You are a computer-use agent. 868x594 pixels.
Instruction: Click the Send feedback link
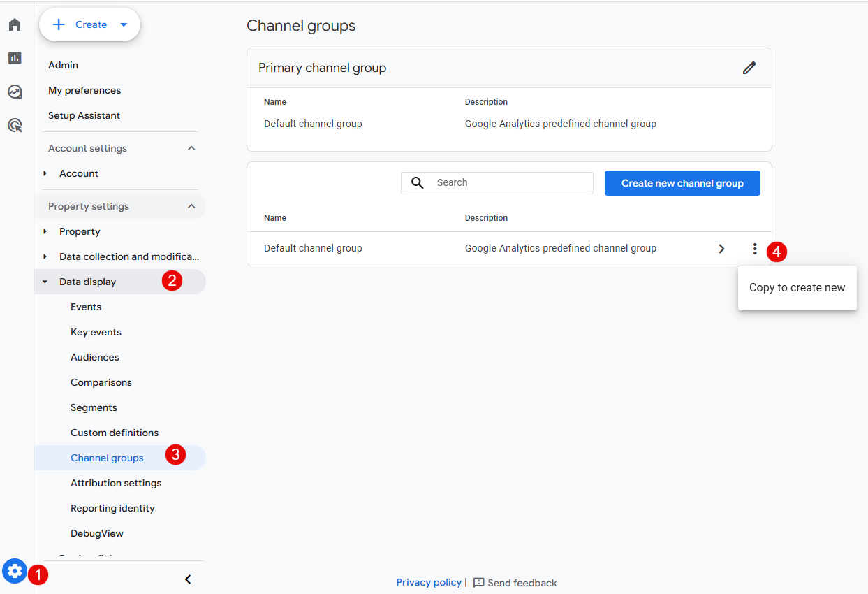(x=522, y=583)
